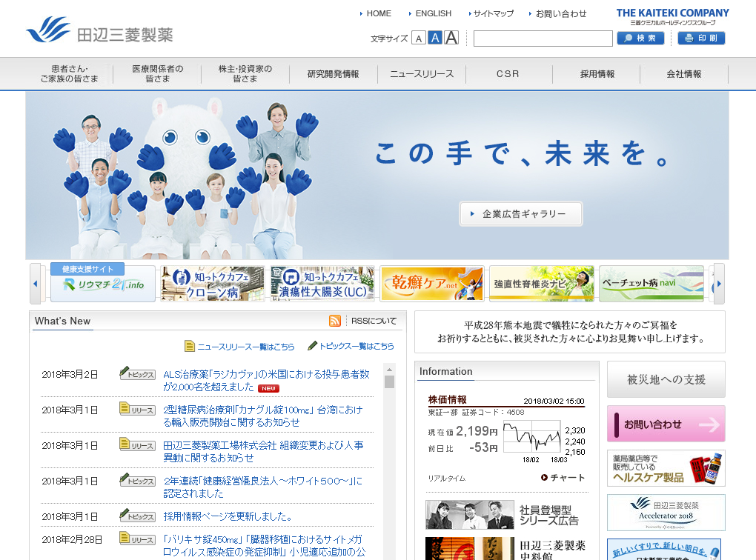Open 健康経営優良法人 ホワイト500 article
The height and width of the screenshot is (560, 756).
point(263,487)
